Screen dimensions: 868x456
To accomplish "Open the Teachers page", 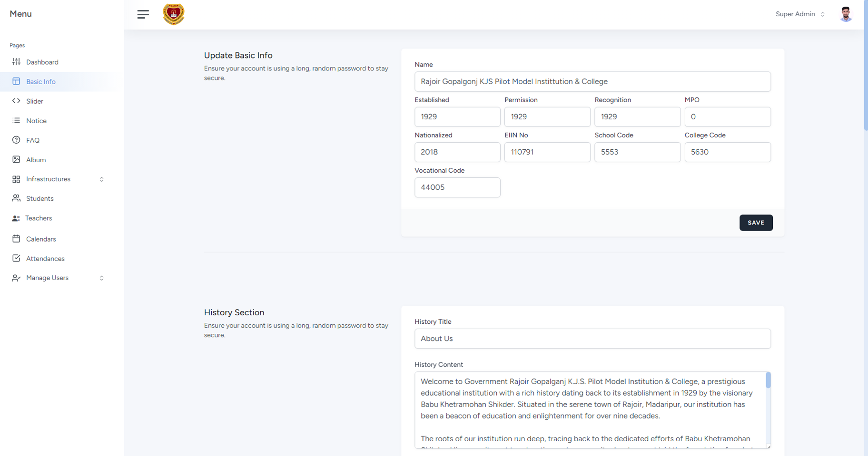I will [39, 218].
